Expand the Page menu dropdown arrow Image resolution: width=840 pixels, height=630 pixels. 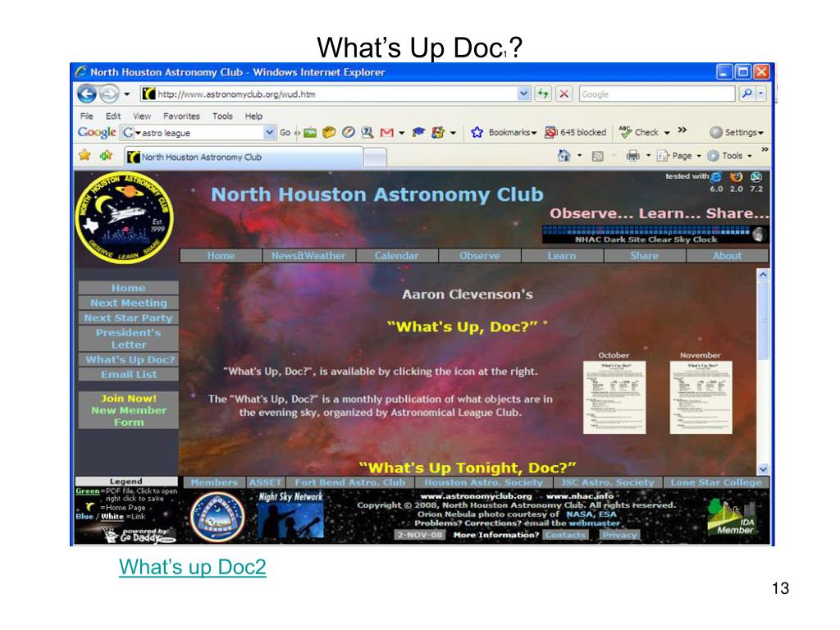699,157
